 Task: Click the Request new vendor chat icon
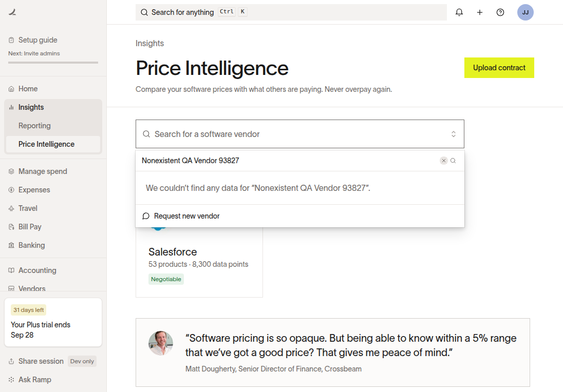click(x=146, y=216)
